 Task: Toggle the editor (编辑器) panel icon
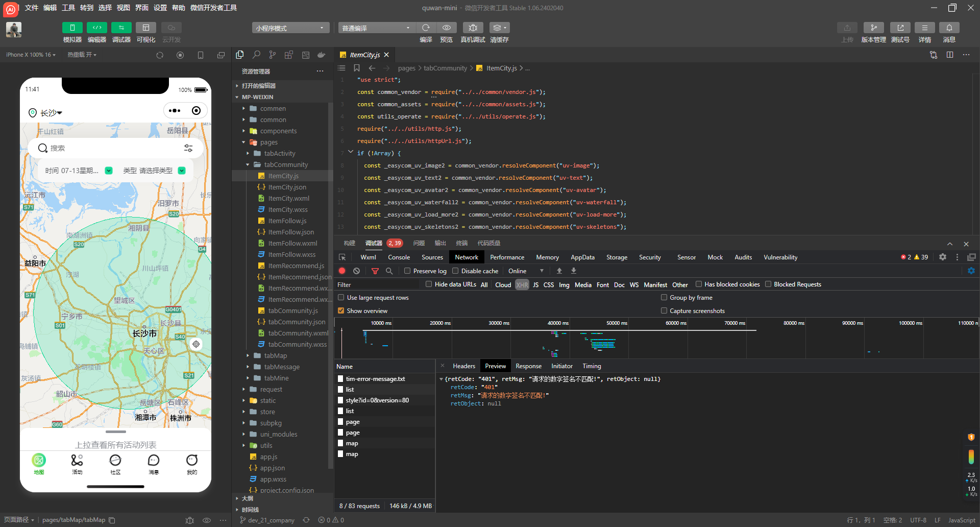(96, 28)
